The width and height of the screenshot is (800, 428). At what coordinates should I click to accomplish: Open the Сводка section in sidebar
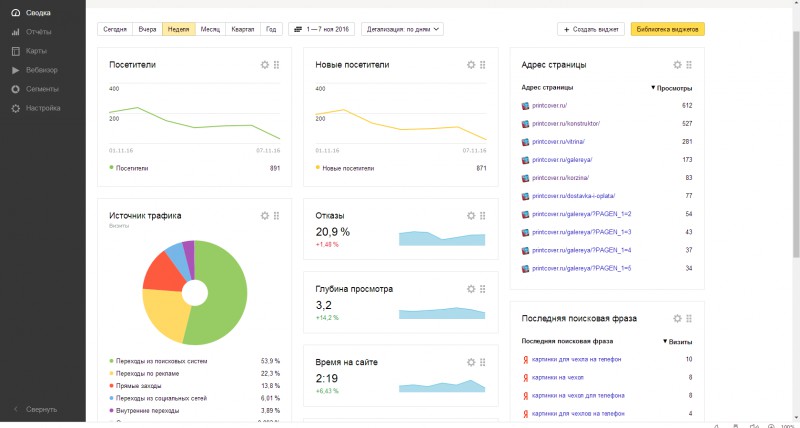[x=32, y=13]
